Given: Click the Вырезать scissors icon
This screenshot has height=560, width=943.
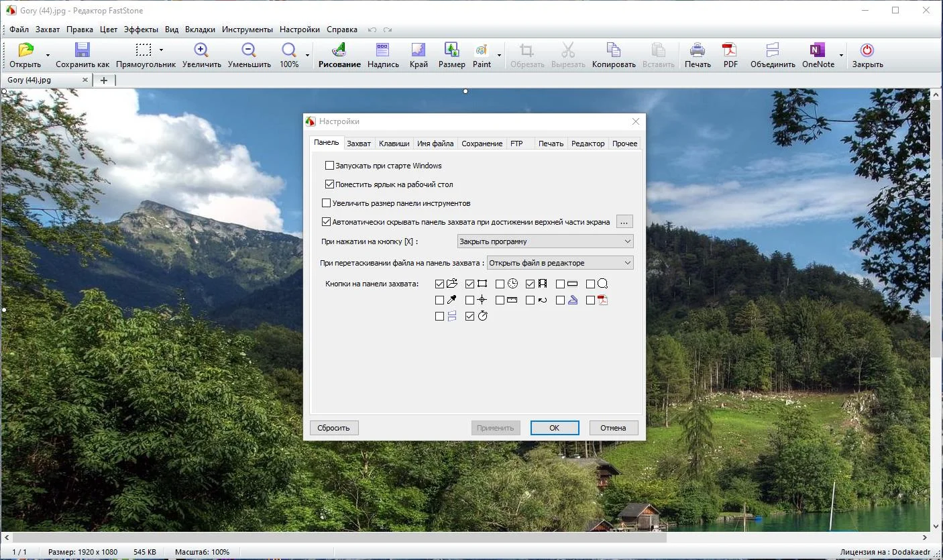Looking at the screenshot, I should pyautogui.click(x=568, y=50).
